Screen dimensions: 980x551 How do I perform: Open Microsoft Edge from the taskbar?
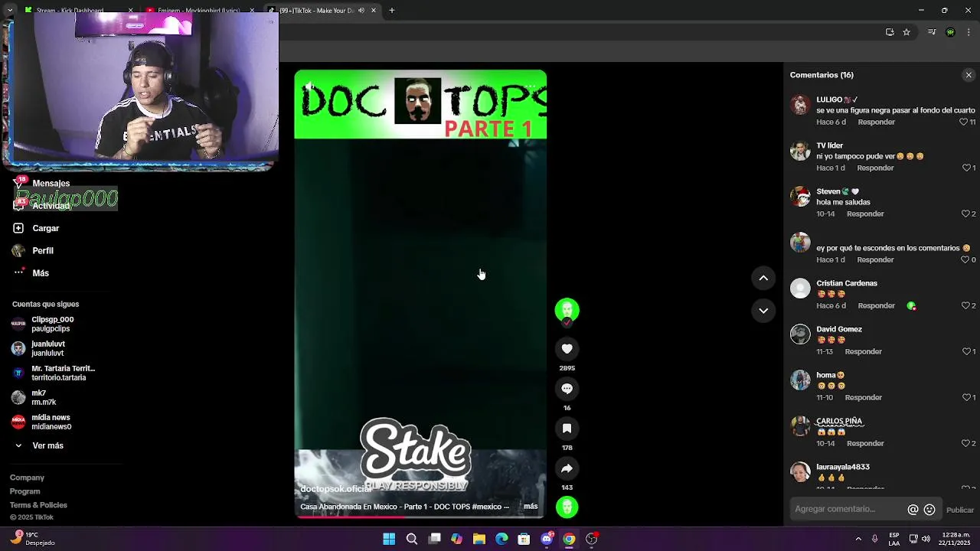point(501,539)
